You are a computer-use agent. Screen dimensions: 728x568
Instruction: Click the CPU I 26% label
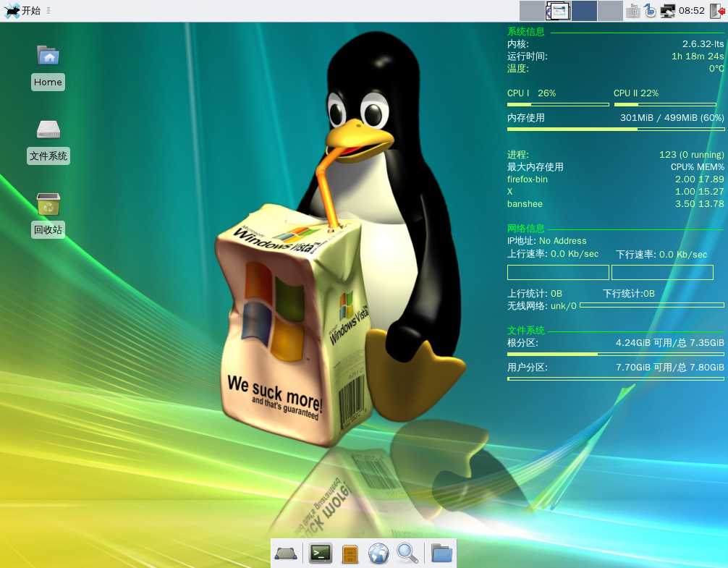pyautogui.click(x=532, y=93)
